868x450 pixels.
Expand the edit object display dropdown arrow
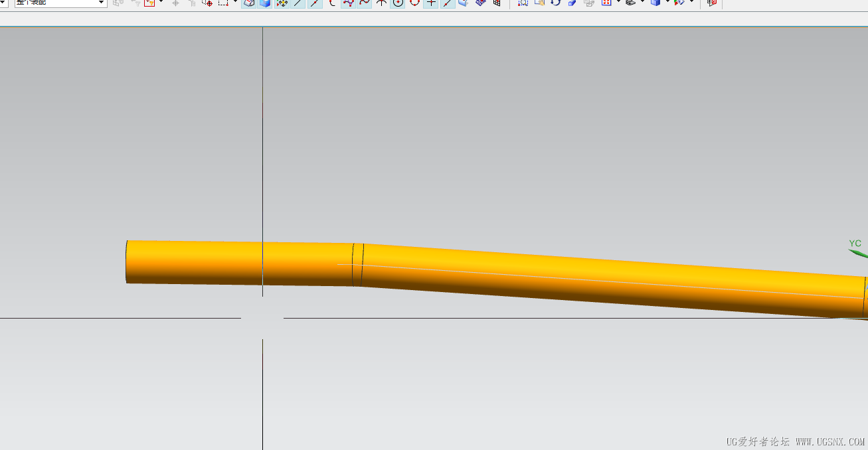691,2
